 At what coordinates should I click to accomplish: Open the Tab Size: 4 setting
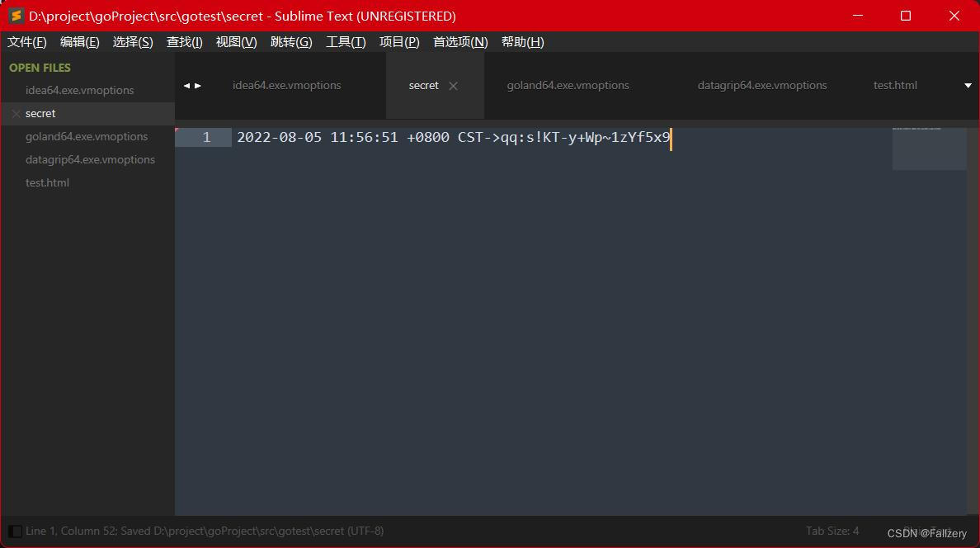832,531
